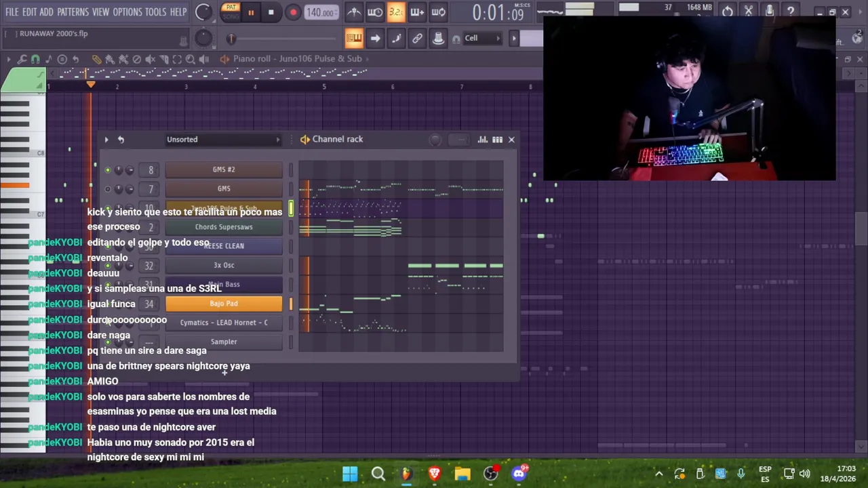Arm recording with the record button
The width and height of the screenshot is (868, 488).
pos(293,12)
